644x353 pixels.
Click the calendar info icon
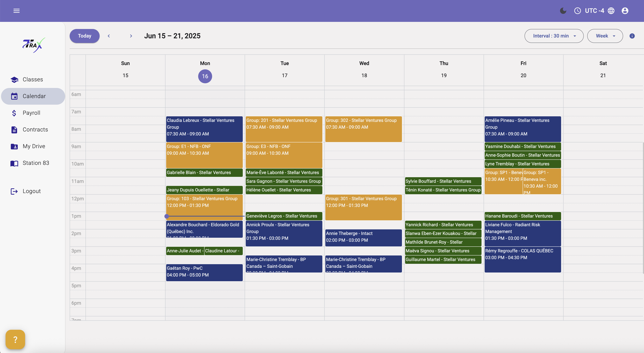[632, 36]
